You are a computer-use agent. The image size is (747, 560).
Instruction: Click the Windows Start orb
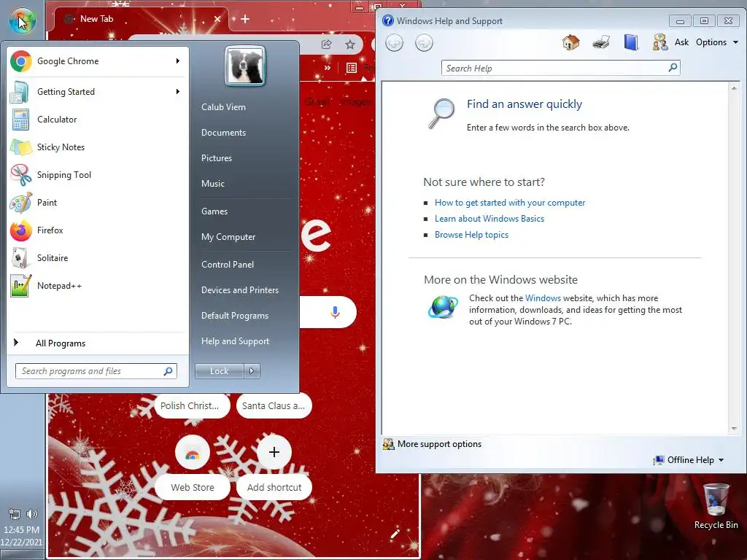[22, 20]
